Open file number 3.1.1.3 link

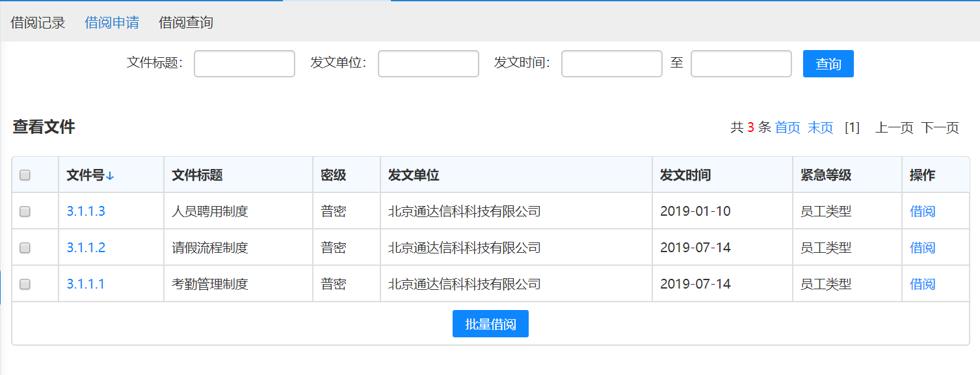[86, 211]
